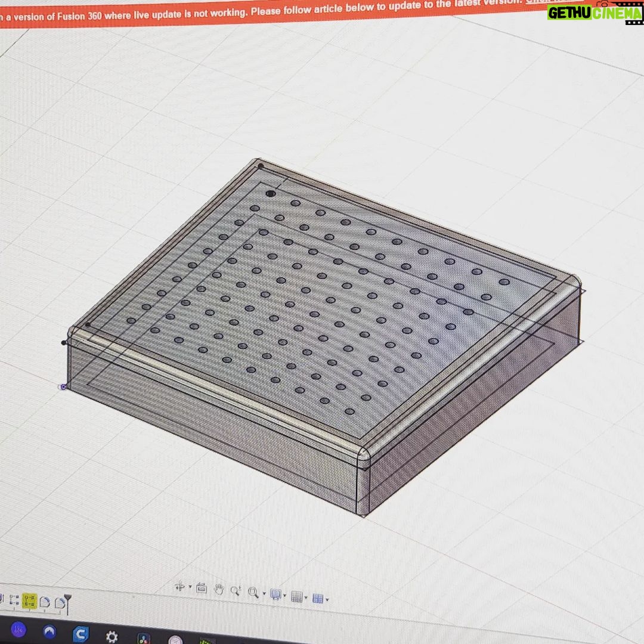Click the yellow highlighted timeline feature
The image size is (644, 644).
click(29, 601)
